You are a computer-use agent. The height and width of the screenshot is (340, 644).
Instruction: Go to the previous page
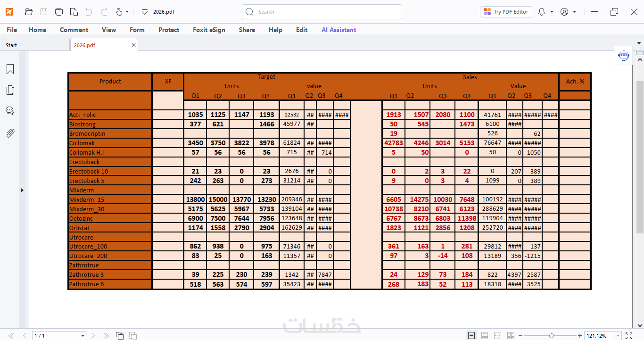coord(25,336)
